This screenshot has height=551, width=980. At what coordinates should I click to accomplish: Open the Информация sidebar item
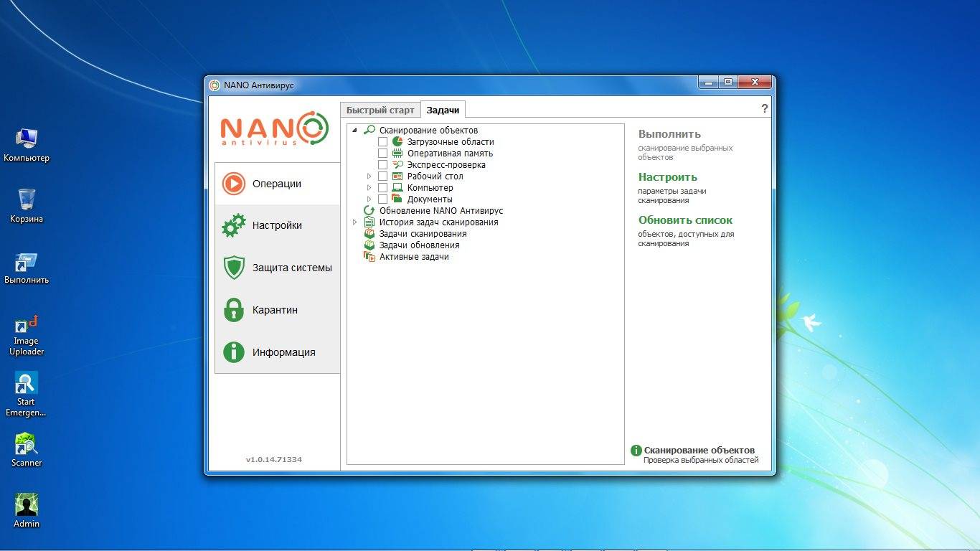pos(277,352)
